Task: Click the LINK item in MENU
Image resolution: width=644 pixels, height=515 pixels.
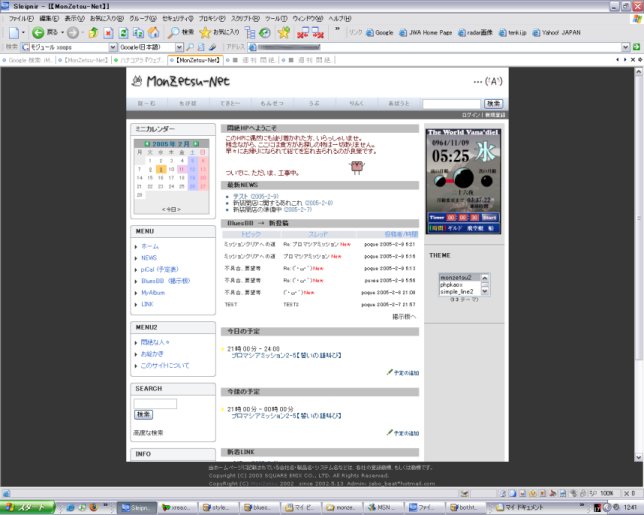Action: [147, 304]
